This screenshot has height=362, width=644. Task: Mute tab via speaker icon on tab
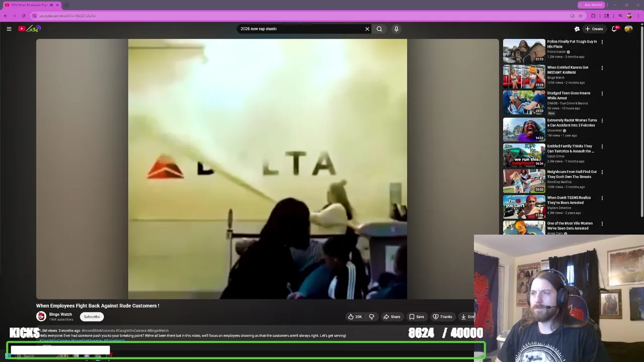[x=51, y=5]
